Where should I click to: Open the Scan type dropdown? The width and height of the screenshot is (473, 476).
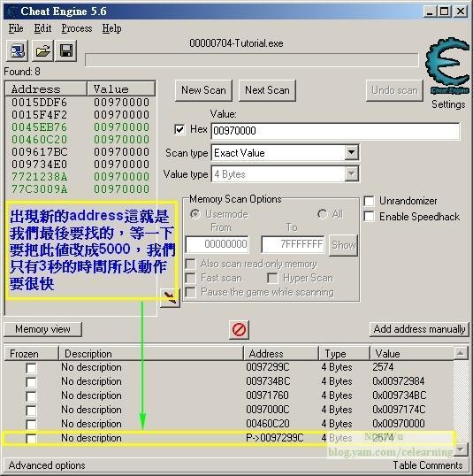[x=351, y=153]
